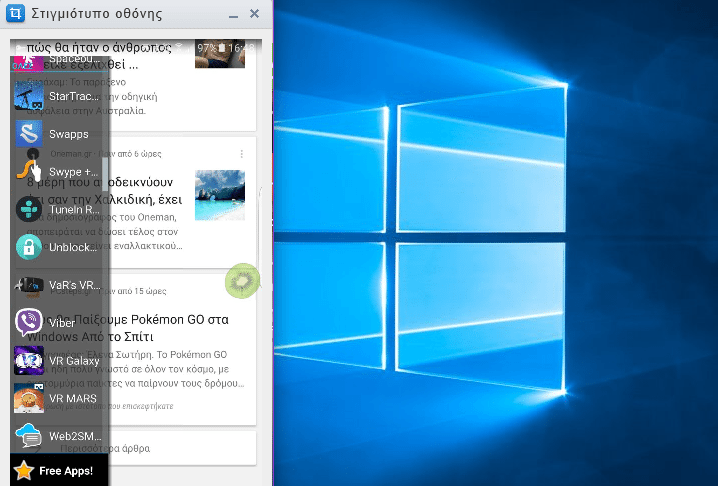Viewport: 718px width, 486px height.
Task: Open three-dot menu on Oneman.gr card
Action: [241, 154]
